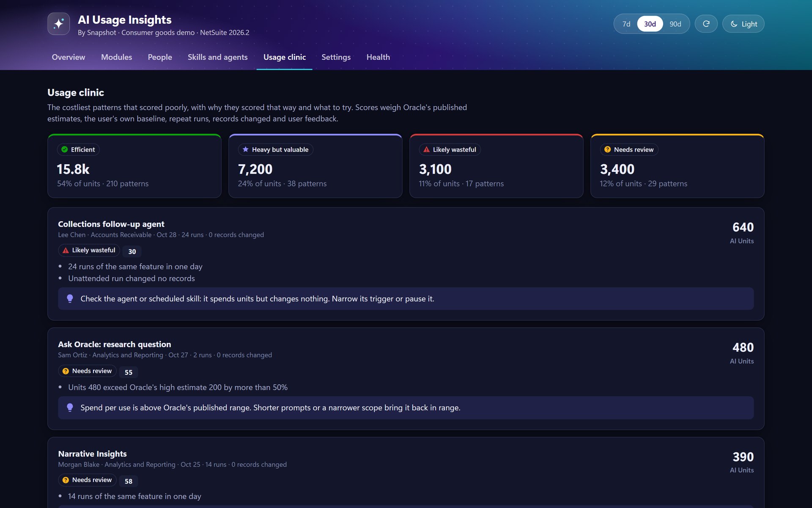The image size is (812, 508).
Task: Click lightbulb icon in Collections agent tip
Action: (70, 298)
